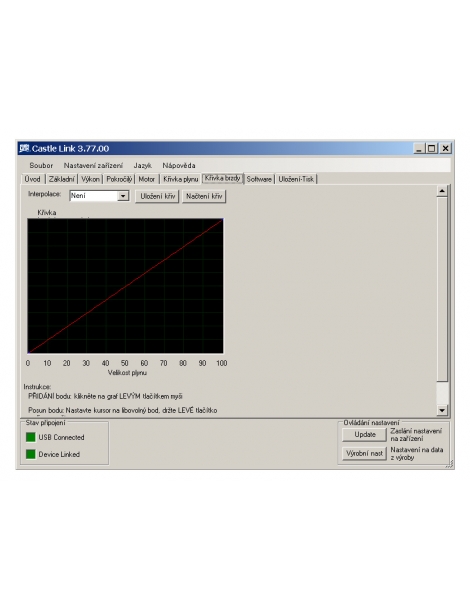
Task: Select the Výkon tab
Action: click(90, 179)
